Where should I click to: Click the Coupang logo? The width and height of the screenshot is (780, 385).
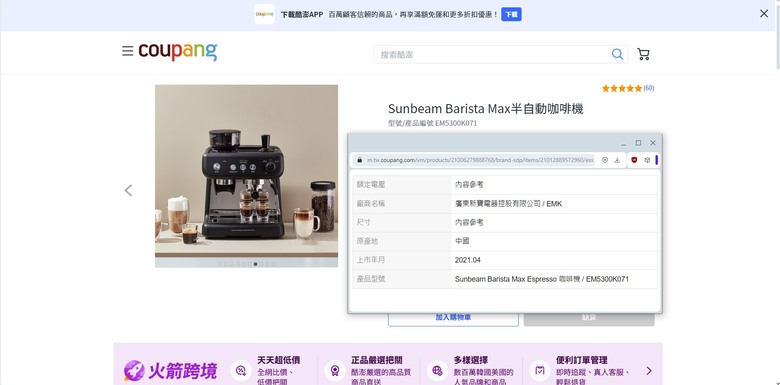point(178,51)
